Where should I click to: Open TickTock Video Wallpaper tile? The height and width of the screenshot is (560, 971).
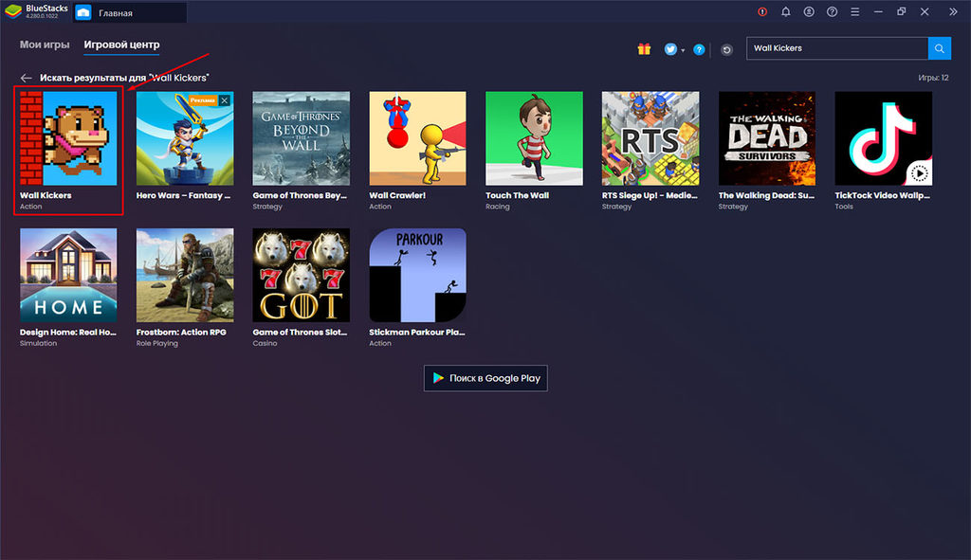(883, 138)
